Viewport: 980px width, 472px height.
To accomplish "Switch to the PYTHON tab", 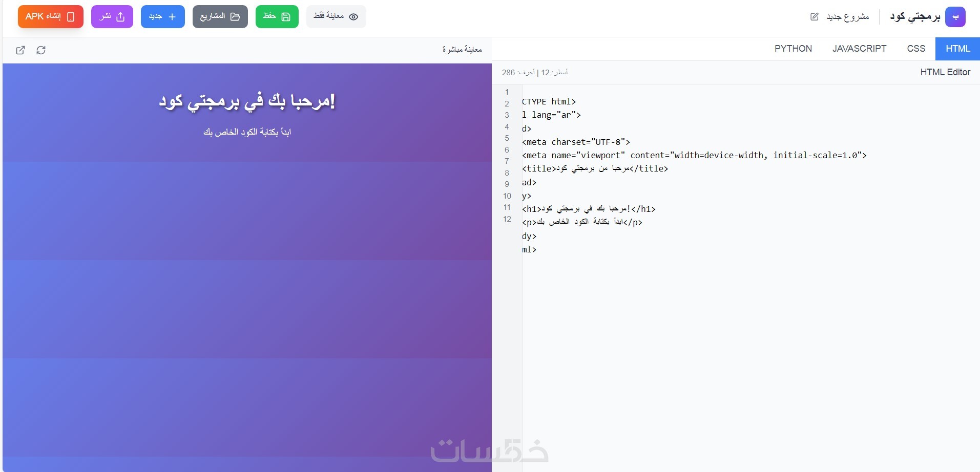I will click(x=793, y=49).
